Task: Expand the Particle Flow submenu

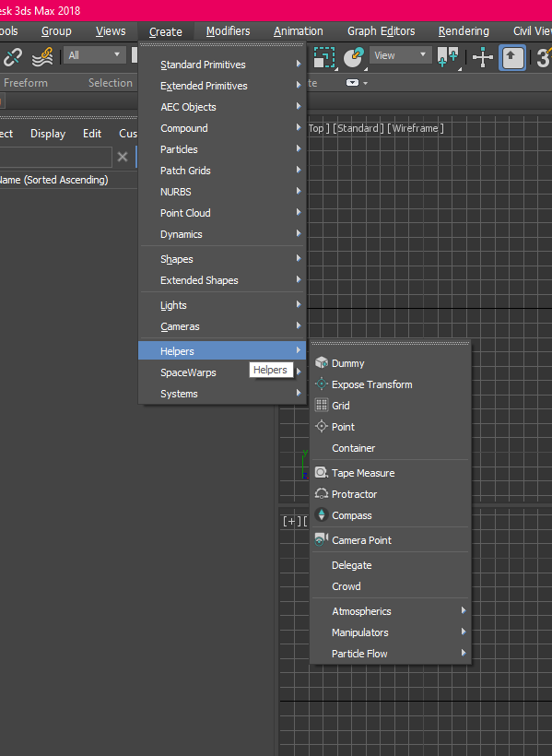Action: (x=391, y=654)
